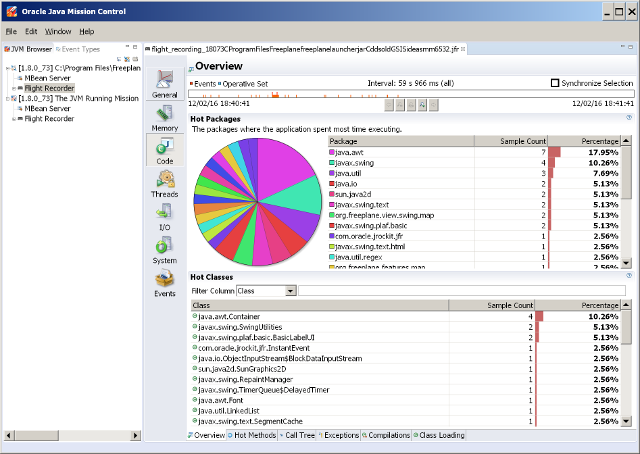Switch to the Hot Methods tab
The width and height of the screenshot is (640, 454).
point(252,435)
